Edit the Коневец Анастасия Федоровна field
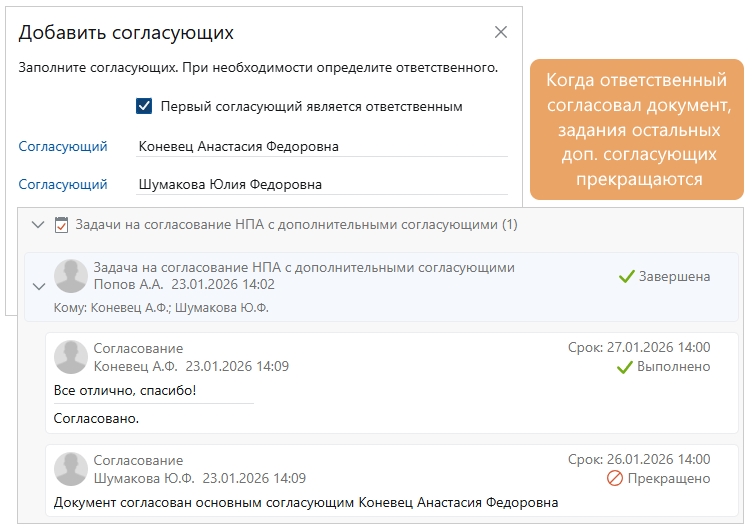750x530 pixels. (322, 146)
